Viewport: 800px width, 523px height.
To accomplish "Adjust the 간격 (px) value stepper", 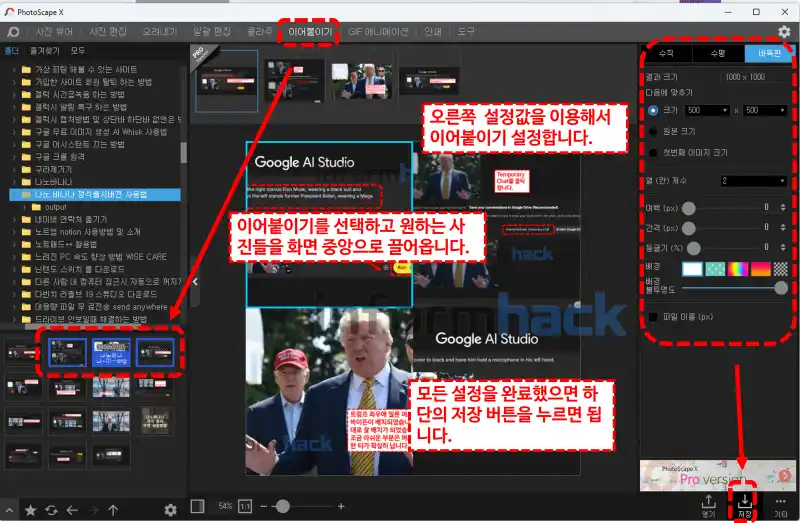I will tap(783, 227).
